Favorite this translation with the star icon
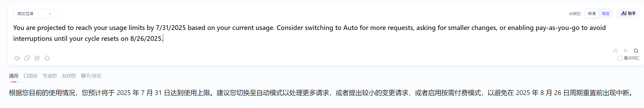 [x=47, y=58]
